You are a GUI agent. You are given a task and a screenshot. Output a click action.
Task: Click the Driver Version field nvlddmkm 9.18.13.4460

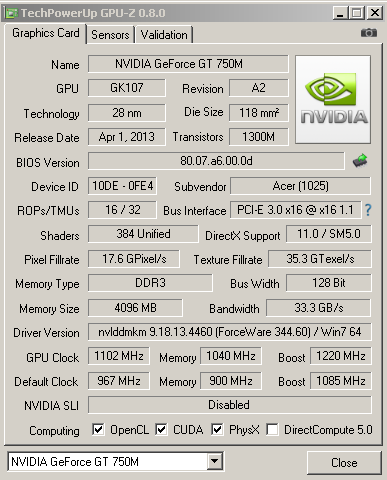click(230, 332)
